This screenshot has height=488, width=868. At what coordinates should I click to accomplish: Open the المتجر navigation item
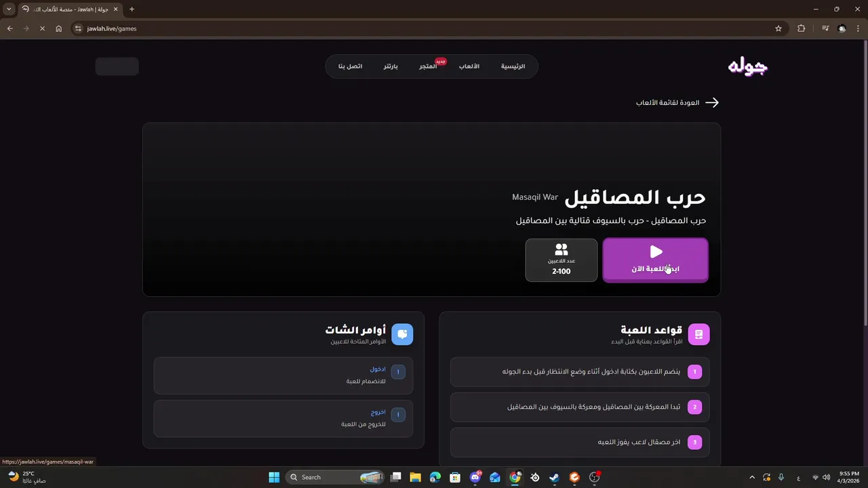pos(428,66)
